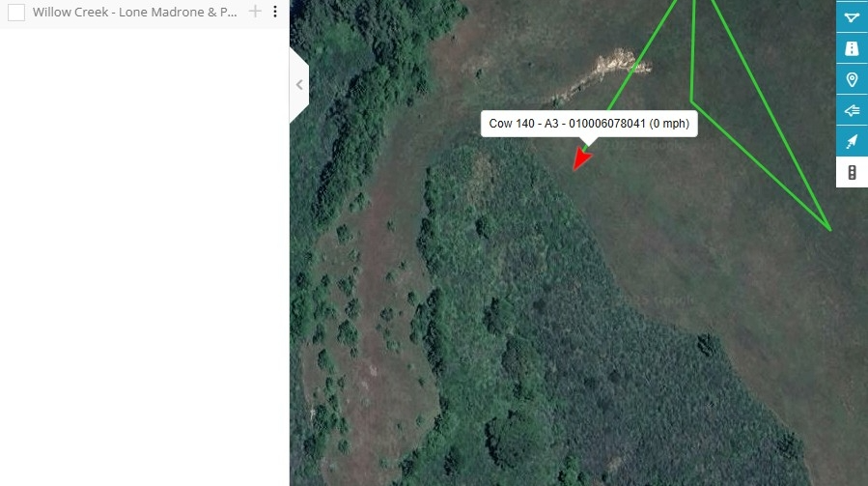Click the geofence's lower right corner vertex
The width and height of the screenshot is (868, 486).
829,228
